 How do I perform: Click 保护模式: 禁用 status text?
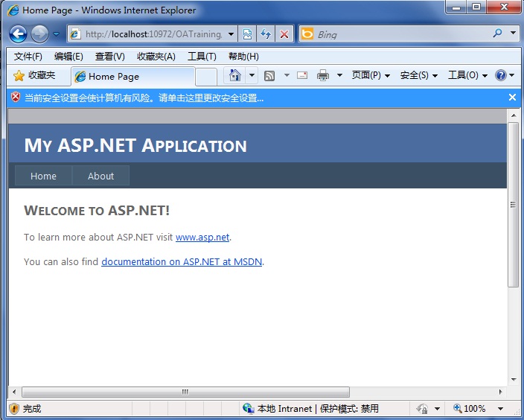click(349, 409)
